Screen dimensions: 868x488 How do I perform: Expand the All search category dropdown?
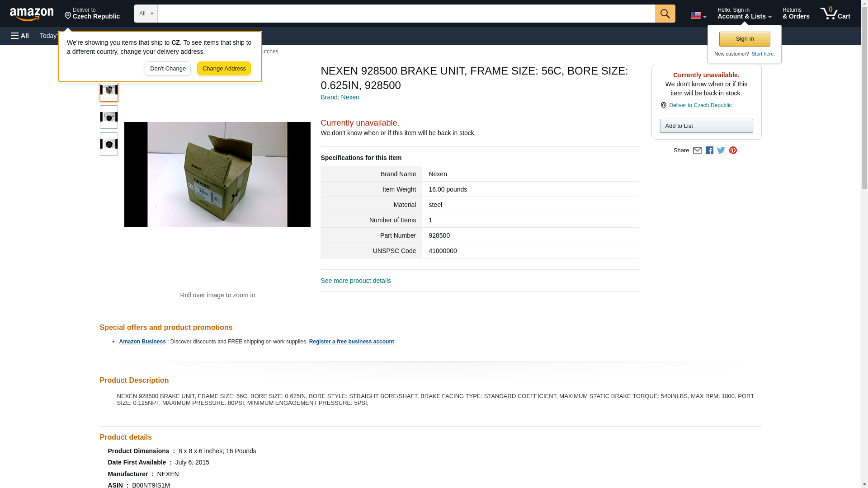pos(146,14)
